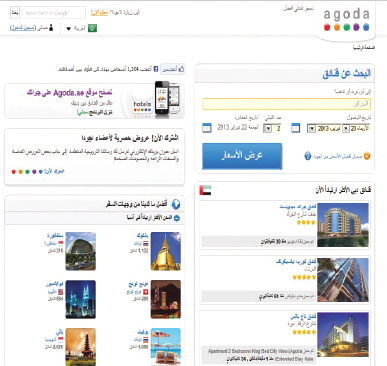The height and width of the screenshot is (366, 387).
Task: Open the sign in link near account
Action: point(23,28)
